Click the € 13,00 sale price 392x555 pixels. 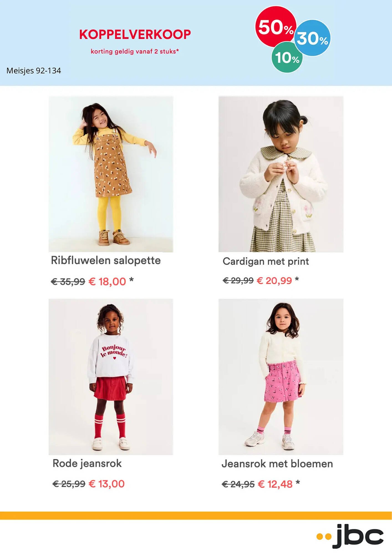click(x=107, y=484)
